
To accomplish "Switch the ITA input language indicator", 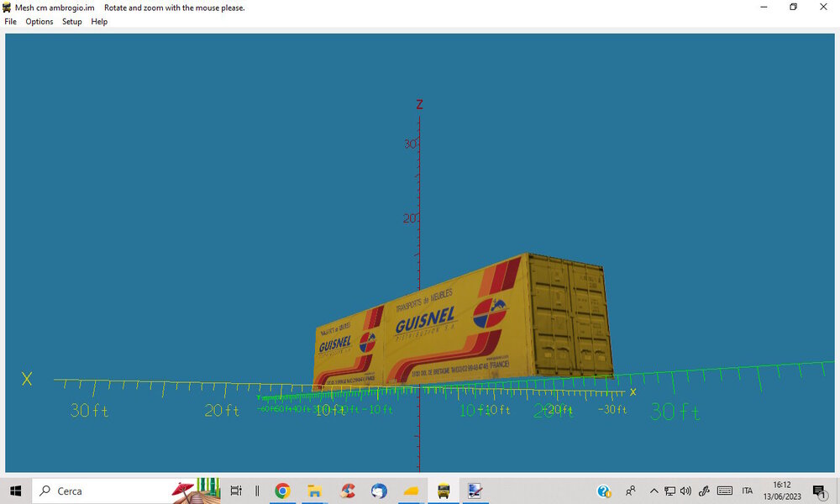I will tap(748, 491).
